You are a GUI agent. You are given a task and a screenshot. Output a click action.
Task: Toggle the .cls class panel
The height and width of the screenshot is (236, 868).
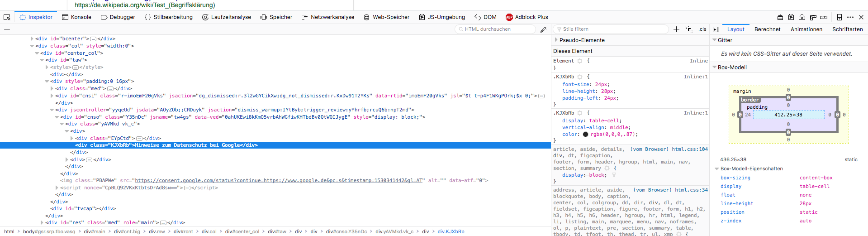pos(702,29)
